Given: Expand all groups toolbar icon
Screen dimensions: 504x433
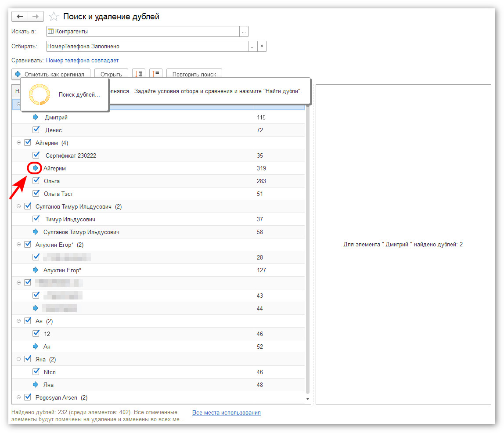Looking at the screenshot, I should pyautogui.click(x=139, y=74).
